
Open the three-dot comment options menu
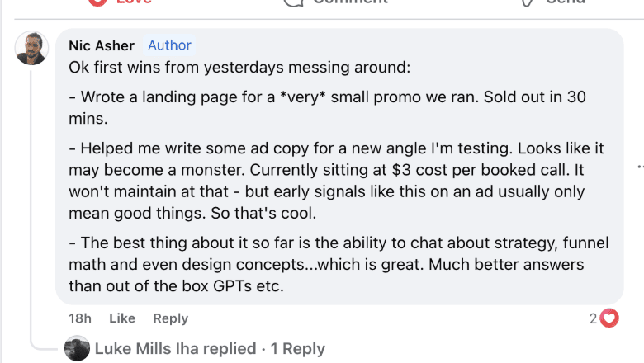click(640, 166)
